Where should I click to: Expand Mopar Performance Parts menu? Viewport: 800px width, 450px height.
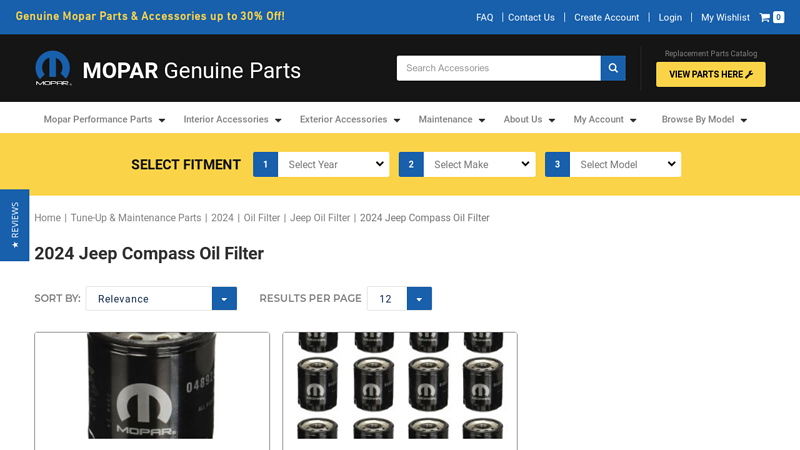[104, 119]
